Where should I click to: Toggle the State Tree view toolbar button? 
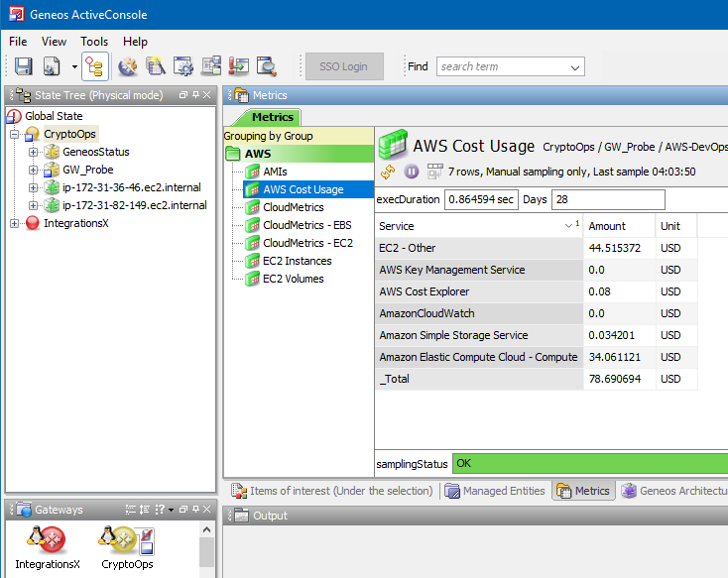click(x=95, y=66)
